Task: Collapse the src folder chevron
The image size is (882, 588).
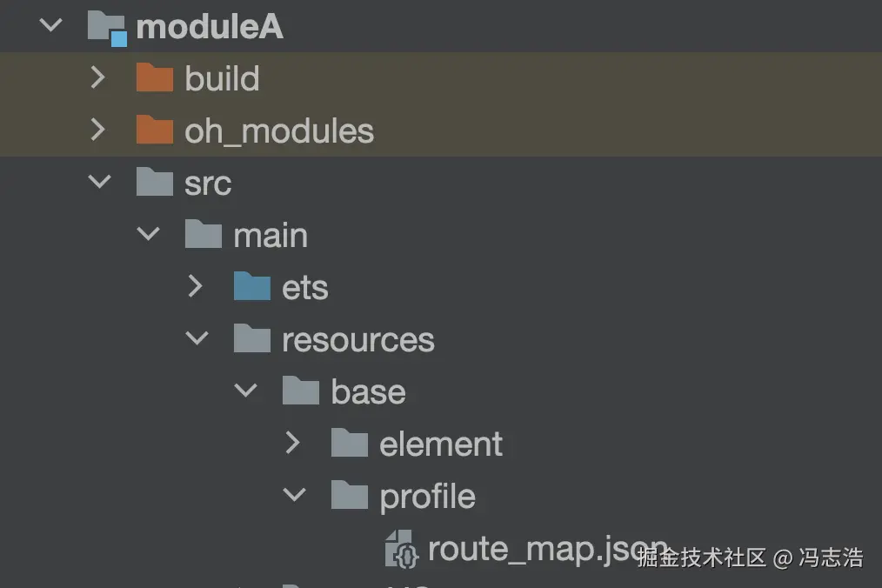Action: 100,183
